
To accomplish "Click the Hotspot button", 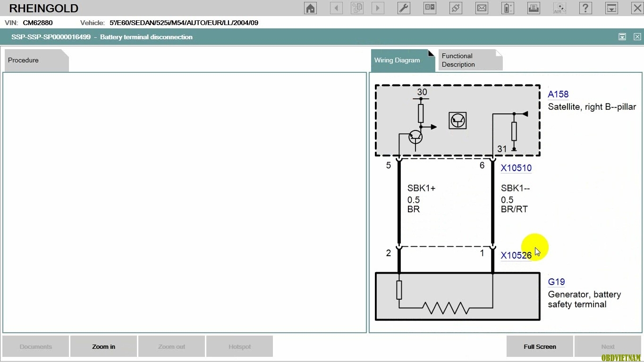I will pyautogui.click(x=240, y=346).
